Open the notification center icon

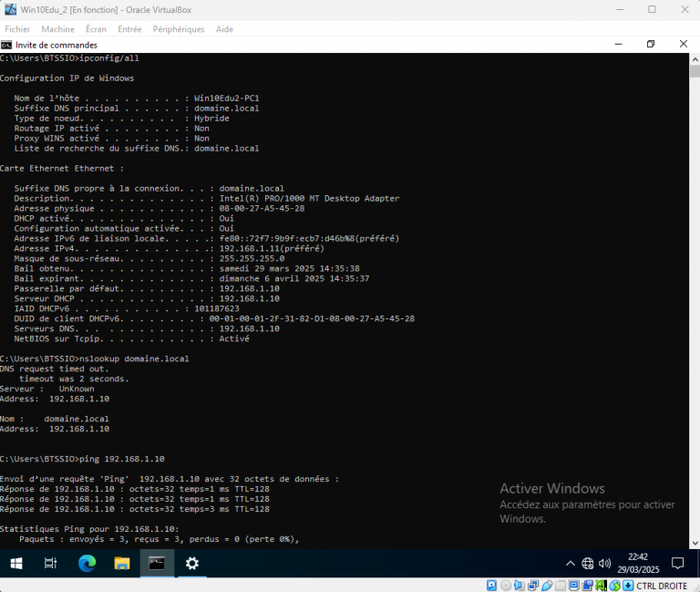(677, 564)
